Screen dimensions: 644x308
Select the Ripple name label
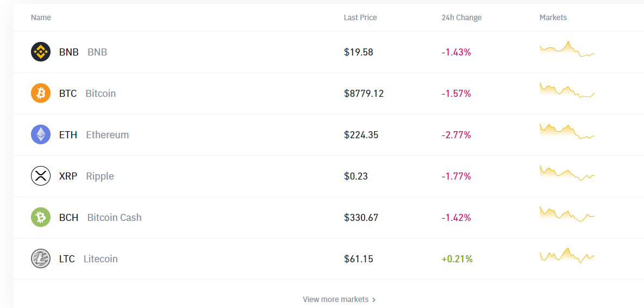tap(100, 176)
